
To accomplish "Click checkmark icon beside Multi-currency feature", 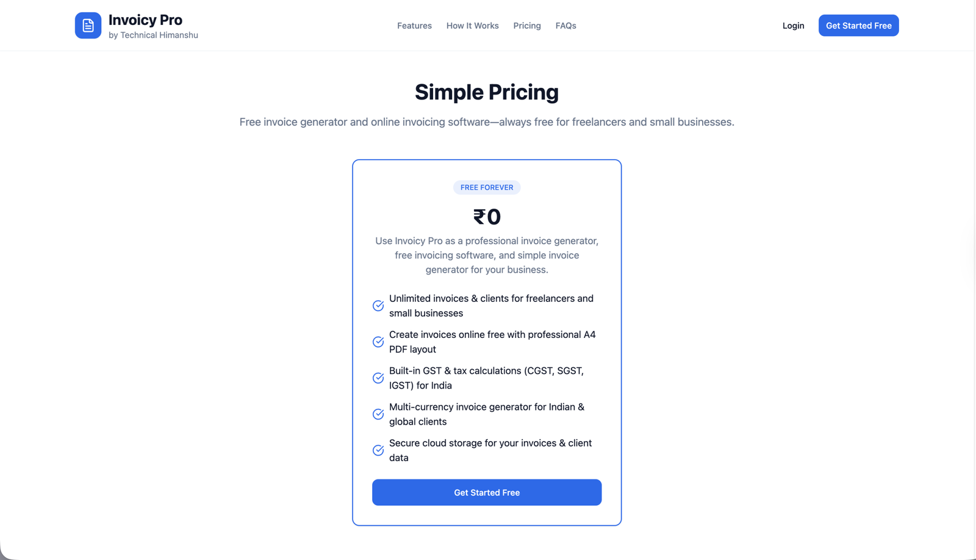I will pyautogui.click(x=378, y=414).
